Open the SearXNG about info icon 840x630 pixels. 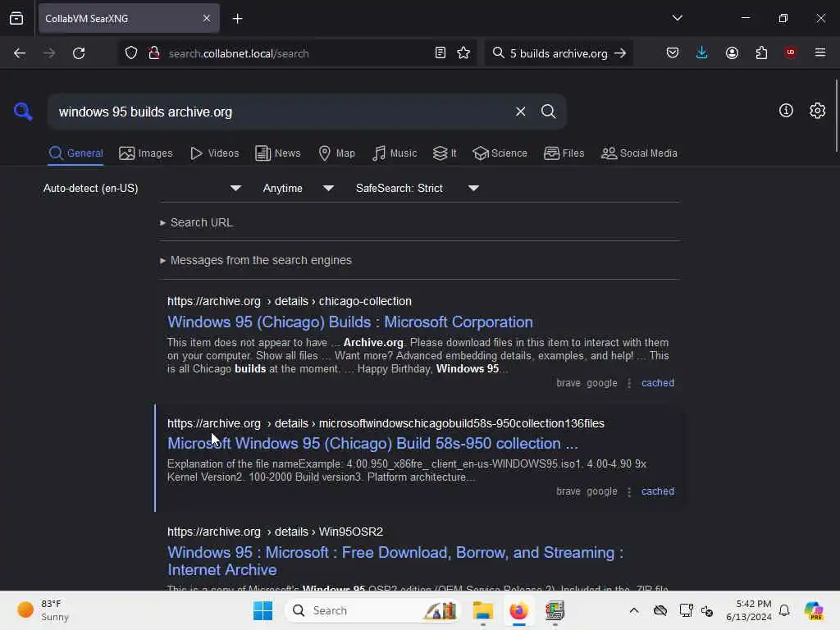point(786,111)
